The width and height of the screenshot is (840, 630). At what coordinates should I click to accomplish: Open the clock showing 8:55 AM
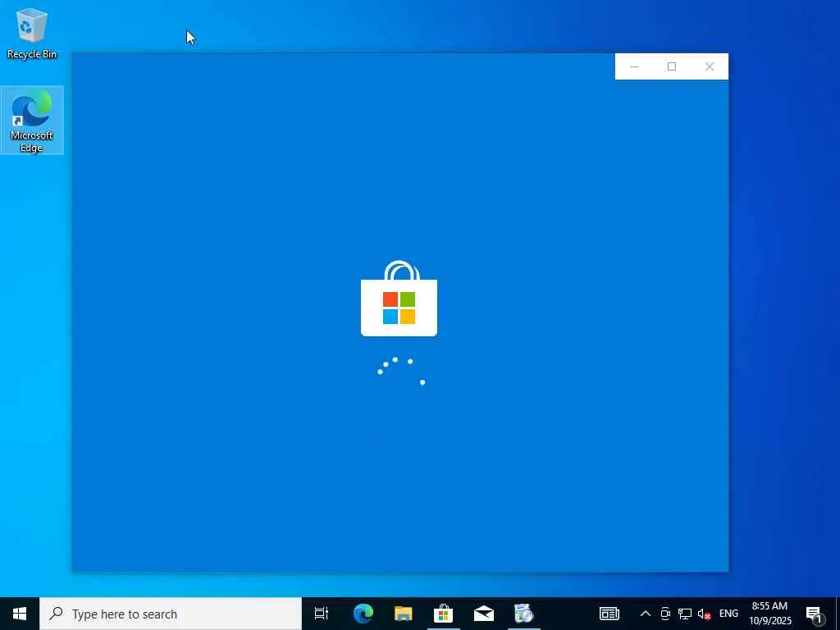[769, 614]
